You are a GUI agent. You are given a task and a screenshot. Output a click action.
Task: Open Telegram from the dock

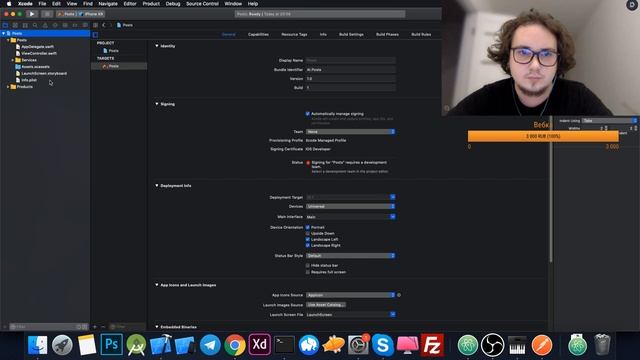[x=210, y=345]
